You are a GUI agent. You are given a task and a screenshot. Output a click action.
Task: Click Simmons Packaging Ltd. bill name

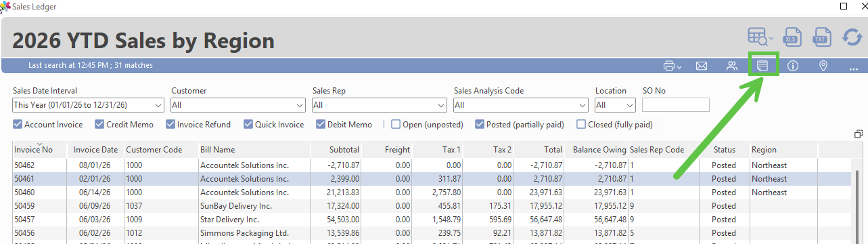(x=244, y=233)
